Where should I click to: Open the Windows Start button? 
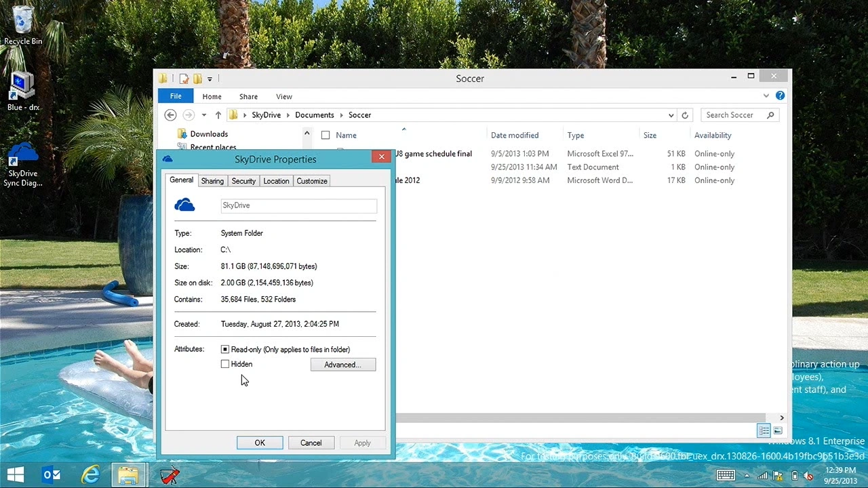coord(16,474)
